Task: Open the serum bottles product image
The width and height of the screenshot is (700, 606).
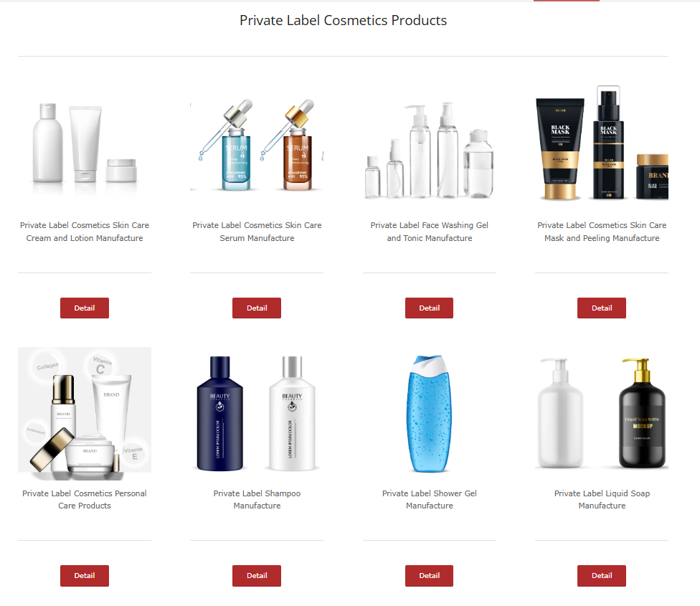Action: pyautogui.click(x=257, y=146)
